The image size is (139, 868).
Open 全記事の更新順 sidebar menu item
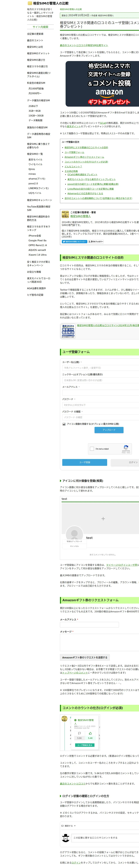[x=35, y=34]
